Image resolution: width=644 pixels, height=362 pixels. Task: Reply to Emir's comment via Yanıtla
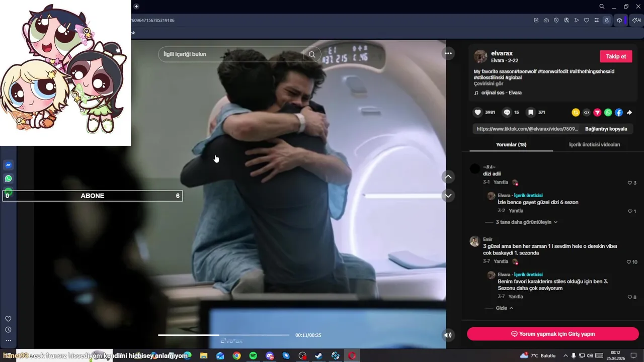coord(501,261)
